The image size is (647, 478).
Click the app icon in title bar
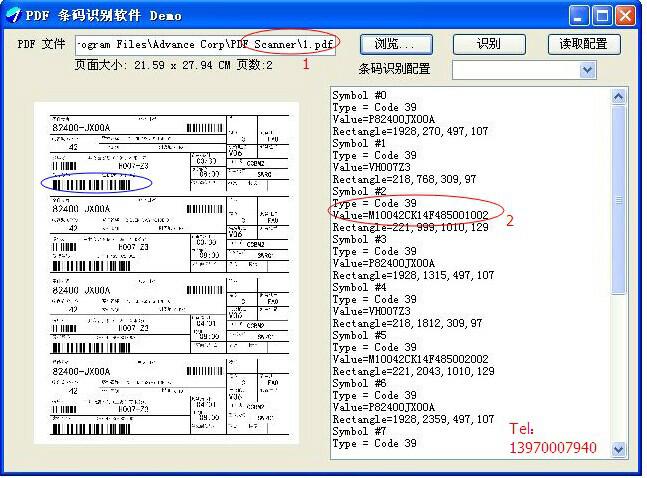tap(13, 15)
